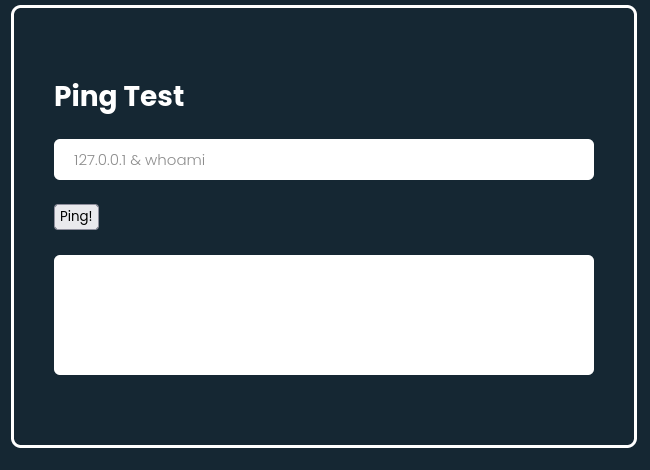650x470 pixels.
Task: Click the middle of the host input box
Action: tap(323, 160)
